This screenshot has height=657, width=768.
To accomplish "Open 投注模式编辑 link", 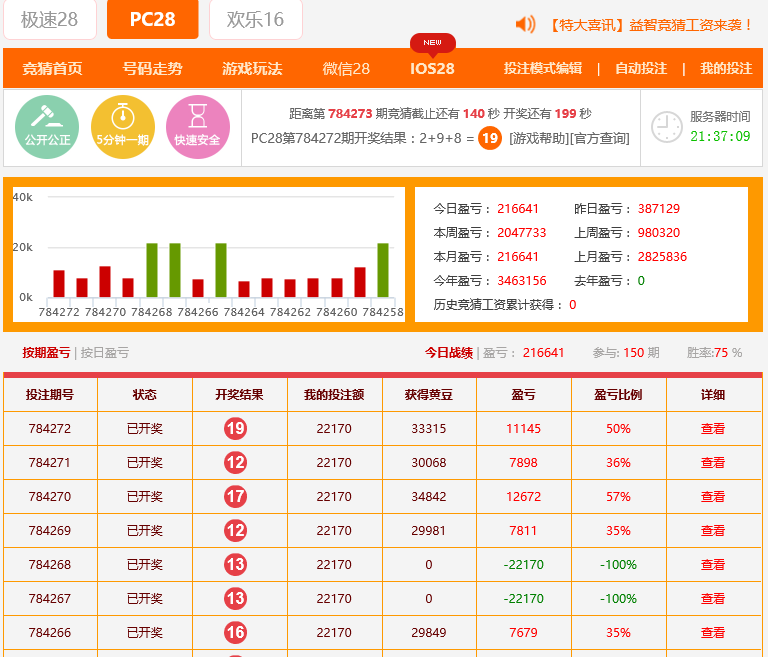I will click(543, 68).
